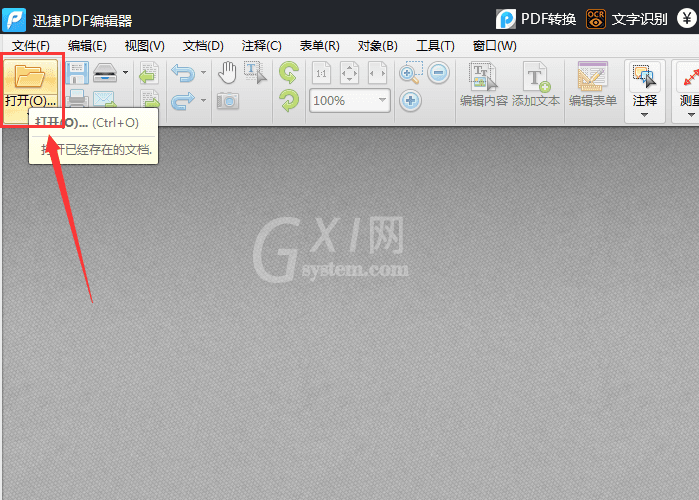Open the undo history dropdown arrow
Screen dimensions: 699x500
(203, 73)
